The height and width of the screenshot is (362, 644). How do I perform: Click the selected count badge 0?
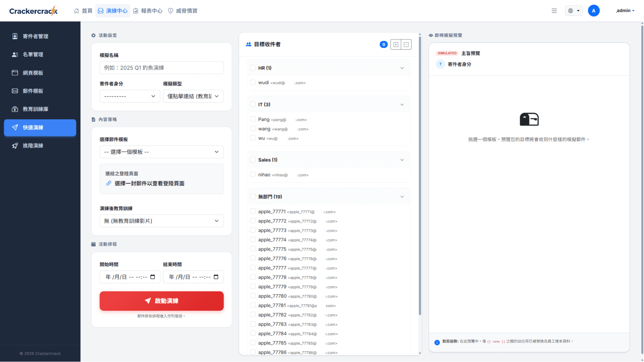[x=384, y=45]
